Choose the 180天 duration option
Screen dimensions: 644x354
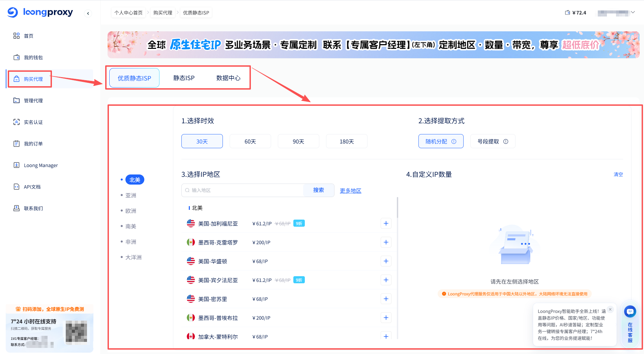pos(347,141)
